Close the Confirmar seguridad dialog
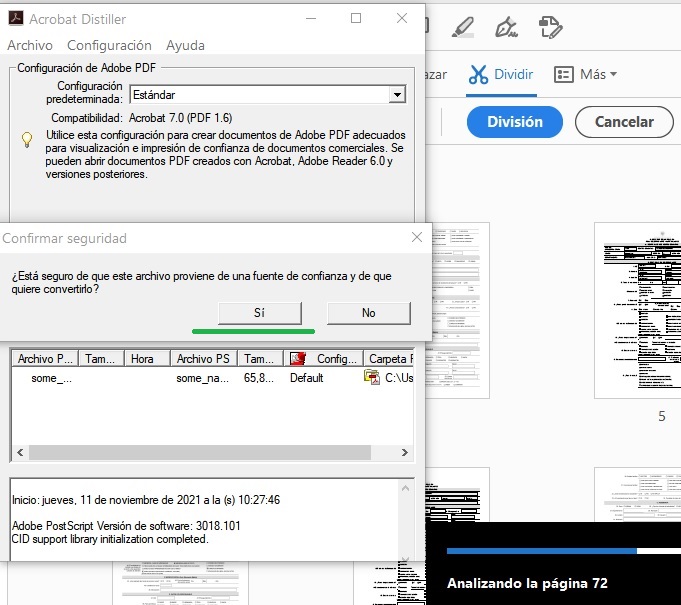This screenshot has width=681, height=605. tap(417, 237)
